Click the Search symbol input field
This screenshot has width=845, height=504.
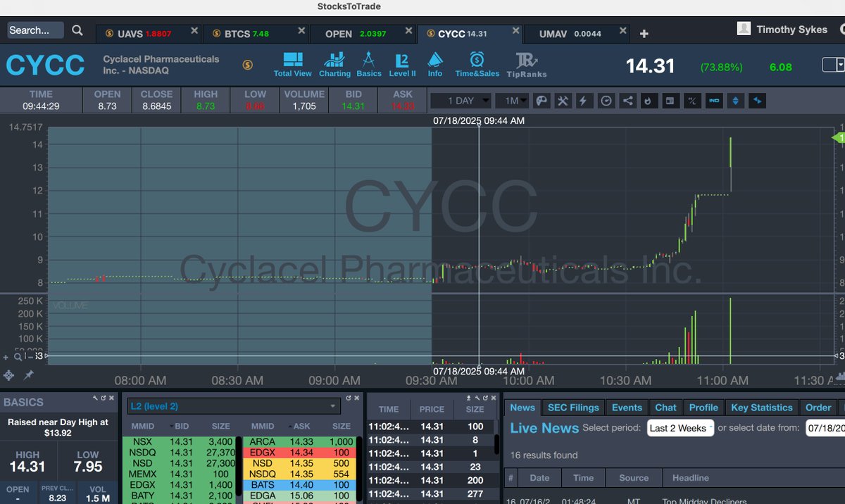point(35,30)
